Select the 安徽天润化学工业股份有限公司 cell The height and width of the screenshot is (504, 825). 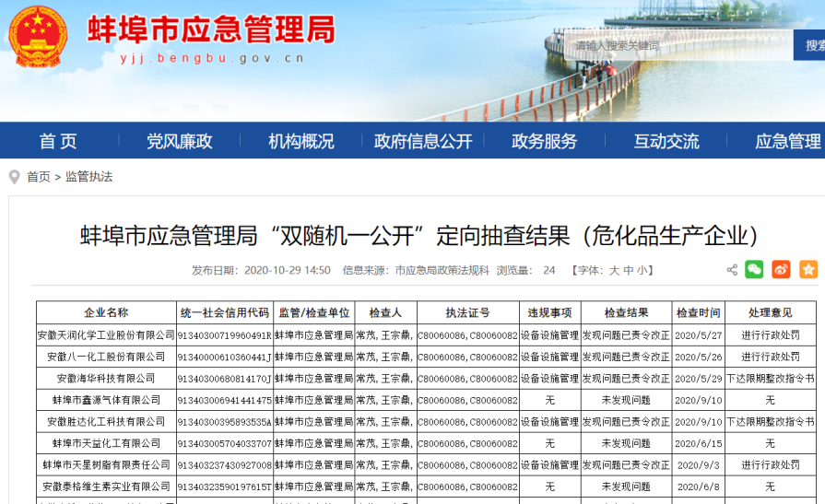[106, 335]
